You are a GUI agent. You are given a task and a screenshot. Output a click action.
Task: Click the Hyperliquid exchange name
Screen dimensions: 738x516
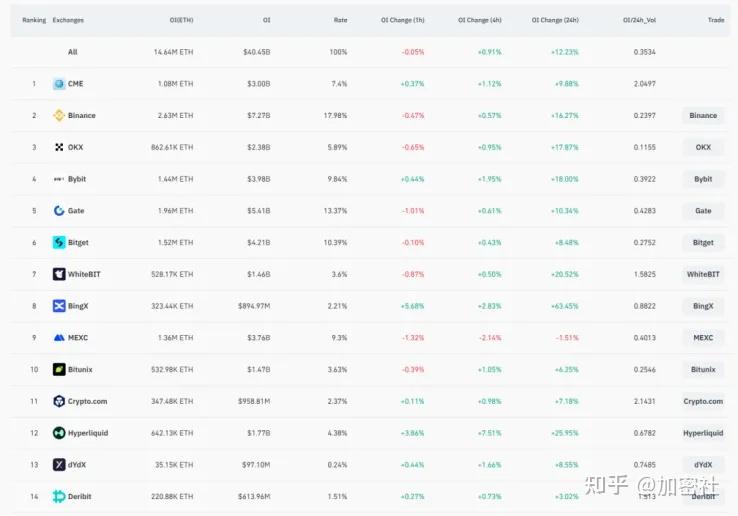click(x=88, y=433)
